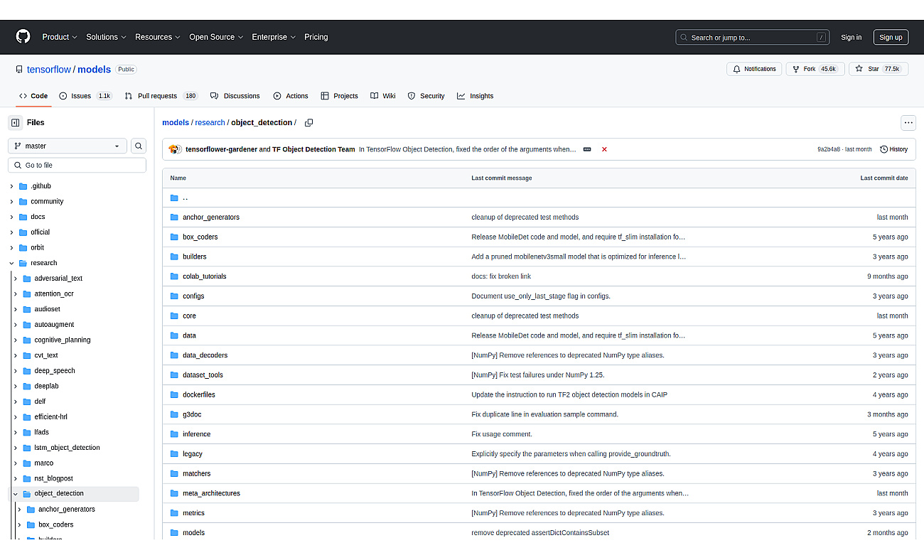This screenshot has height=560, width=924.
Task: Click the g3doc folder icon
Action: click(174, 414)
